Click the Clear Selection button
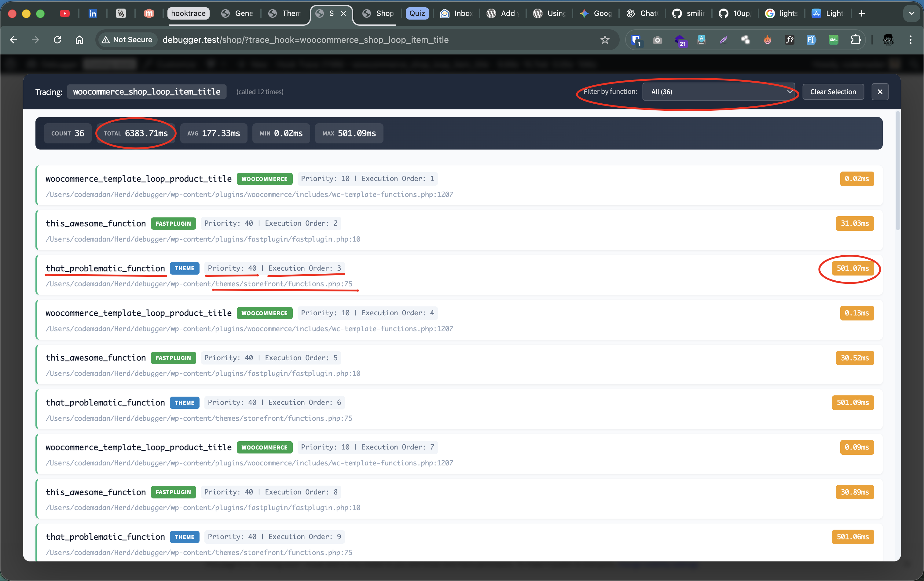This screenshot has width=924, height=581. point(833,92)
